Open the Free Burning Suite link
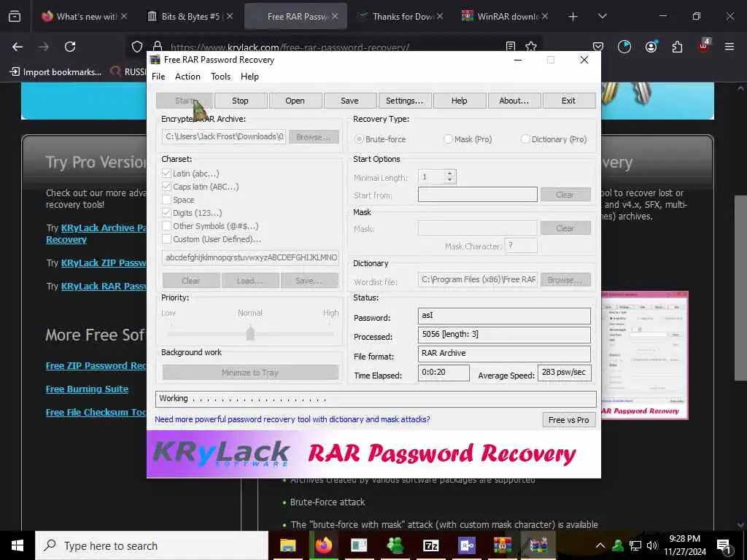This screenshot has height=560, width=747. click(88, 389)
